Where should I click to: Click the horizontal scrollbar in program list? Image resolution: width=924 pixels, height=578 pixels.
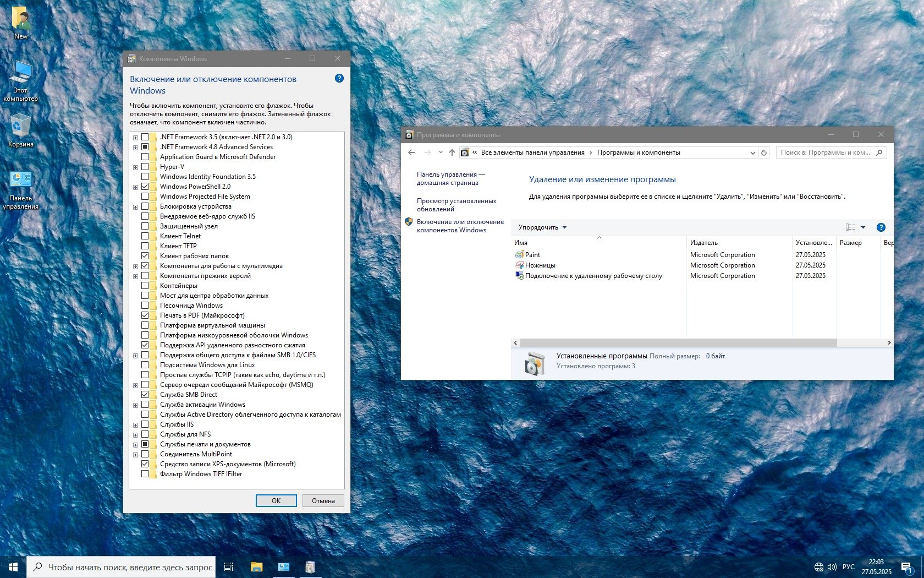pyautogui.click(x=678, y=342)
